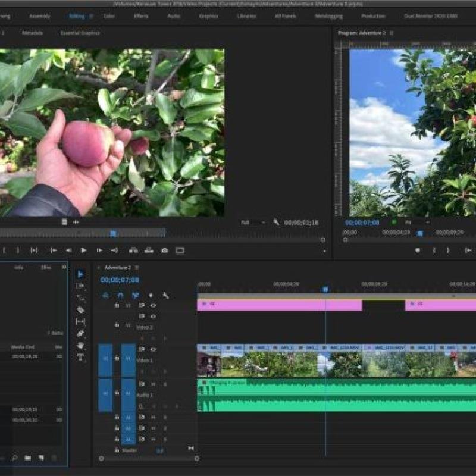Open the Program monitor Fit zoom dropdown
This screenshot has width=476, height=476.
(418, 222)
